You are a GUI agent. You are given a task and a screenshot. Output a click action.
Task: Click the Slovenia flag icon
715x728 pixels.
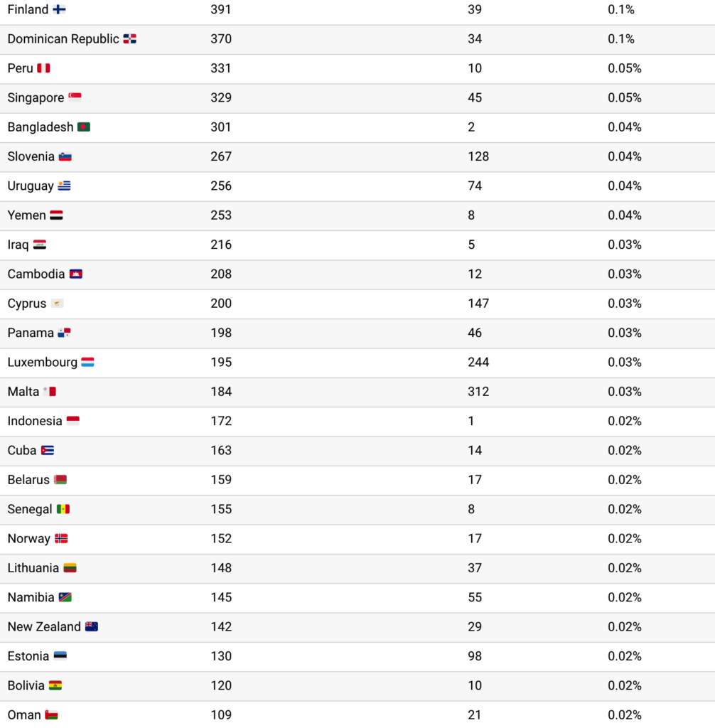[65, 156]
